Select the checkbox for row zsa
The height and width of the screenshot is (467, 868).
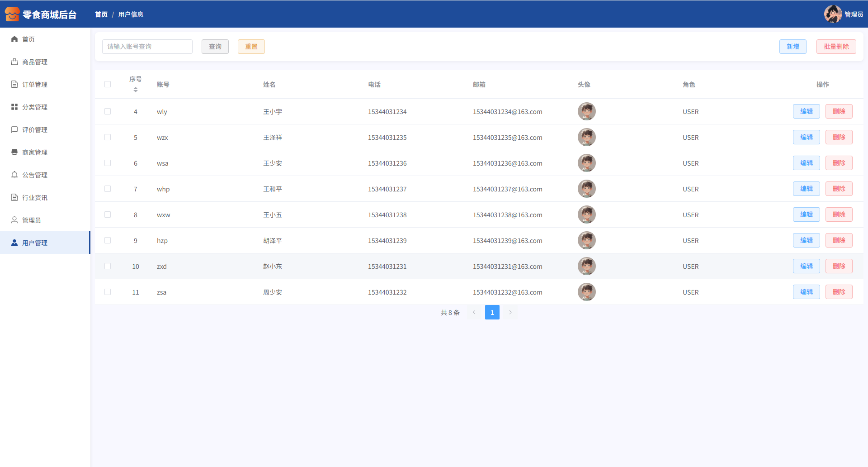tap(108, 292)
